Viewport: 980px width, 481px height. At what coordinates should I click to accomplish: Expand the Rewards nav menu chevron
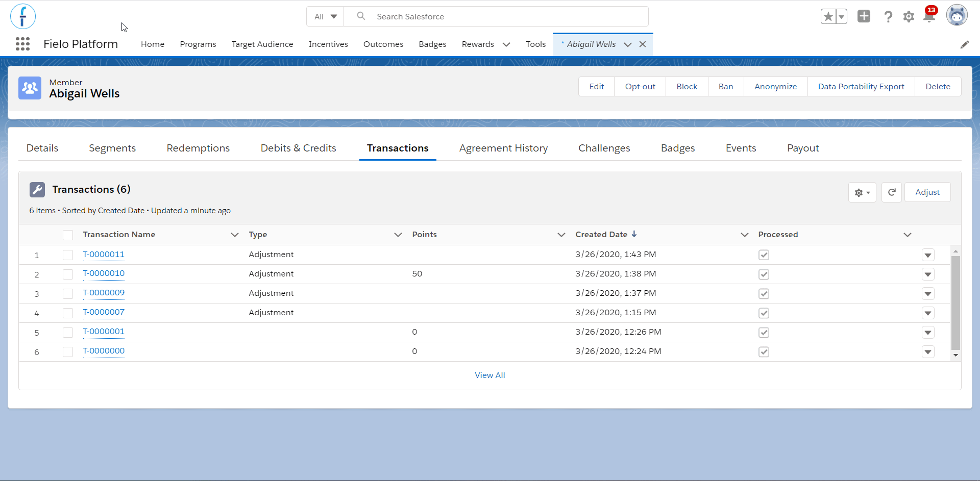506,44
